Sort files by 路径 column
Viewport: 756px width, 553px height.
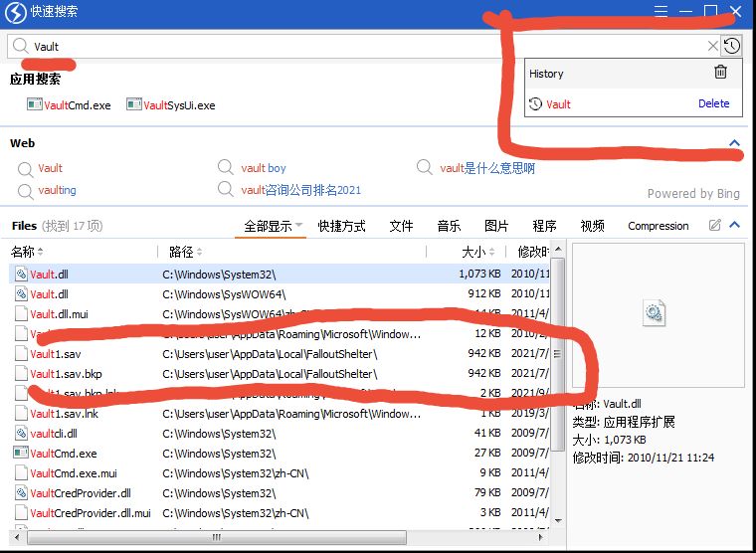pos(186,252)
